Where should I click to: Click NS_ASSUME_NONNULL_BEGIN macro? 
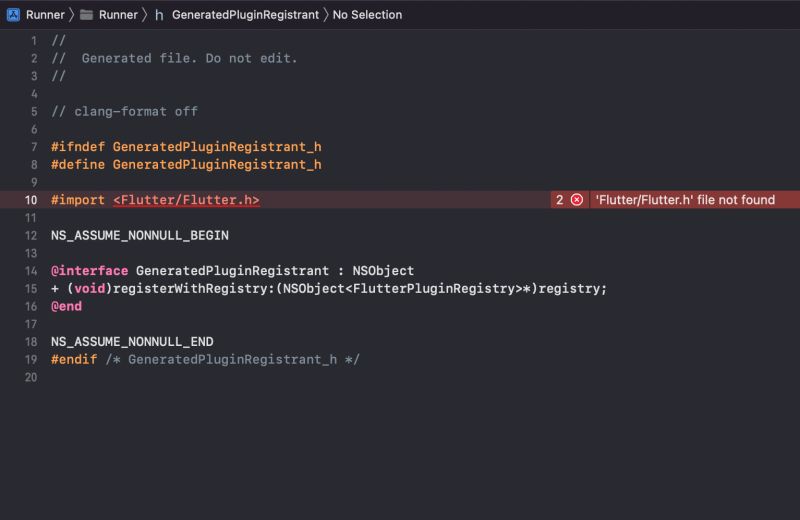140,235
